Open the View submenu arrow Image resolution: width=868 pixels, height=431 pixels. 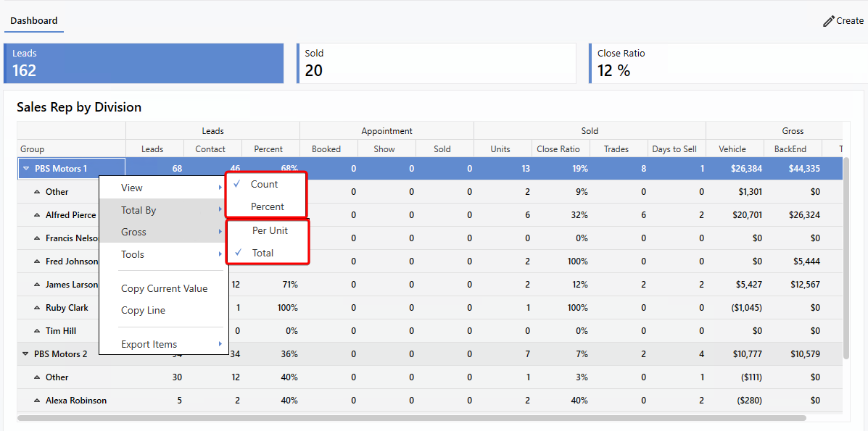coord(220,188)
